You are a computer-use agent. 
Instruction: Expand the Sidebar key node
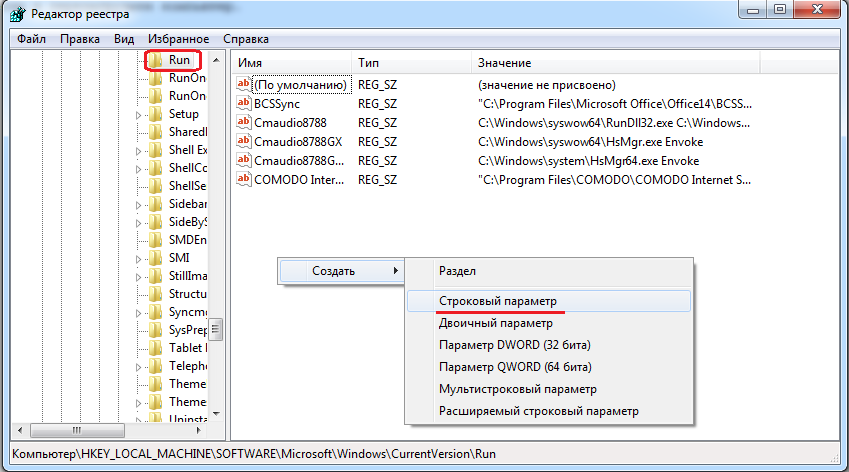tap(139, 204)
